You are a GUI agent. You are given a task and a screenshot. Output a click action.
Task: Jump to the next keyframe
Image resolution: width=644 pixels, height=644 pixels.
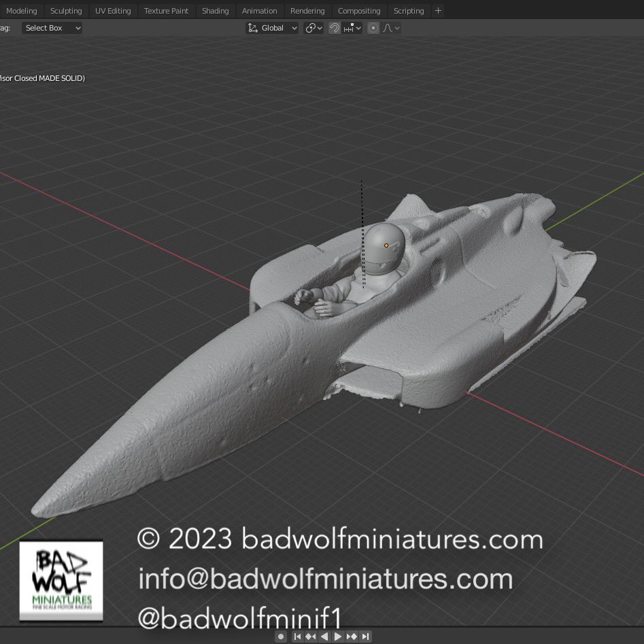tap(352, 637)
